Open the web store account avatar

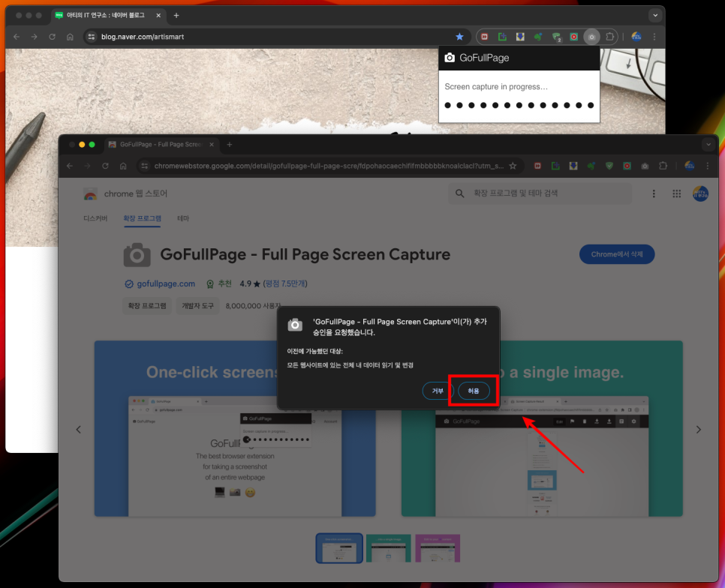click(700, 193)
